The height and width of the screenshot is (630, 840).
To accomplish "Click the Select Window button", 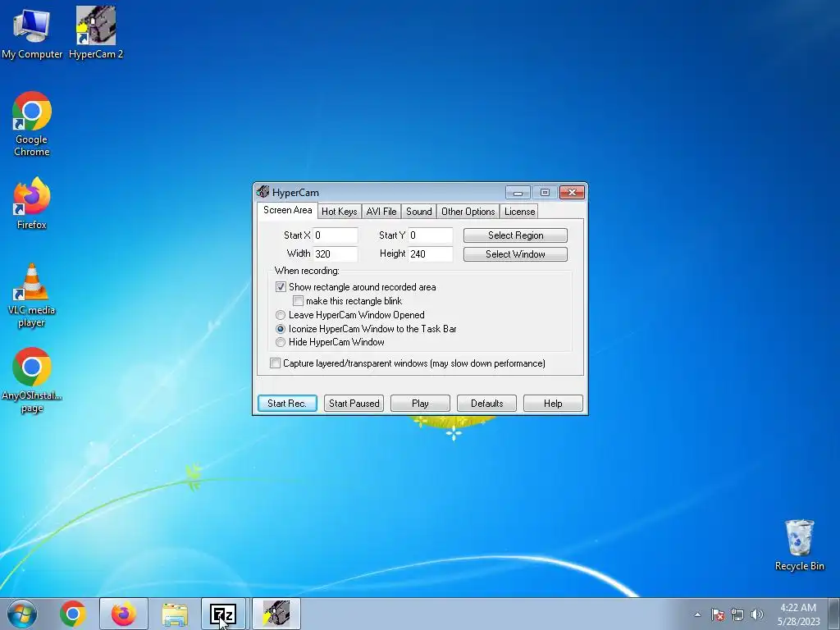I will click(515, 254).
